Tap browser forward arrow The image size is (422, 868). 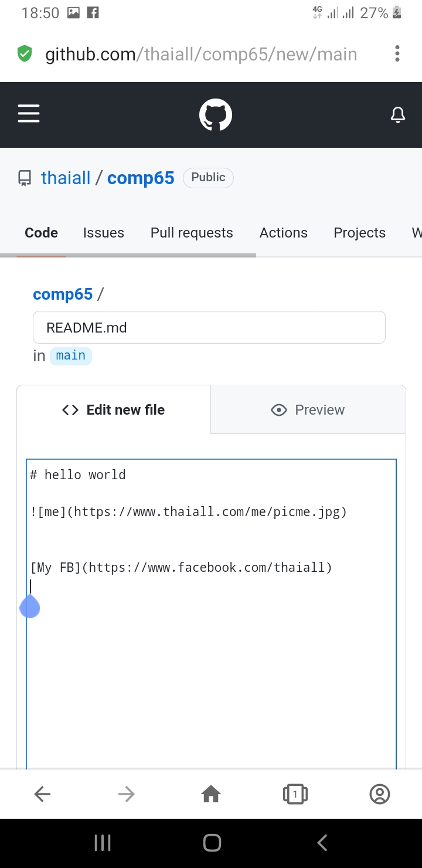pyautogui.click(x=126, y=794)
